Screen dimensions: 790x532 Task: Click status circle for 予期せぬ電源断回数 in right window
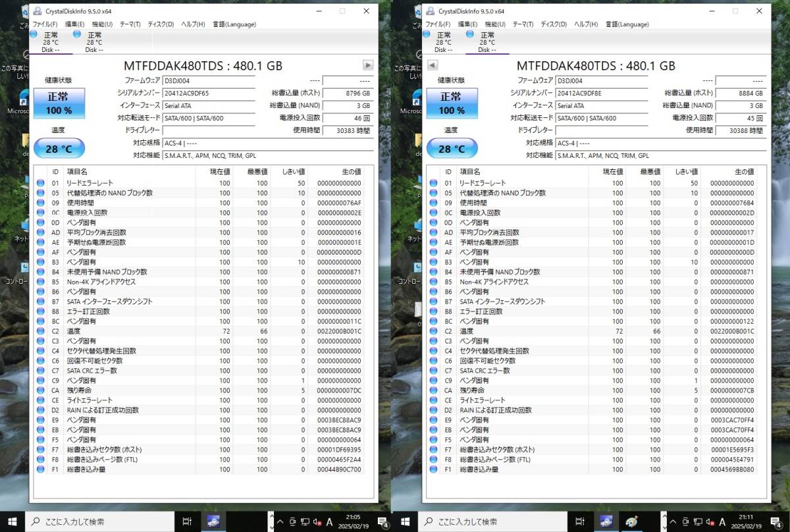click(x=433, y=242)
